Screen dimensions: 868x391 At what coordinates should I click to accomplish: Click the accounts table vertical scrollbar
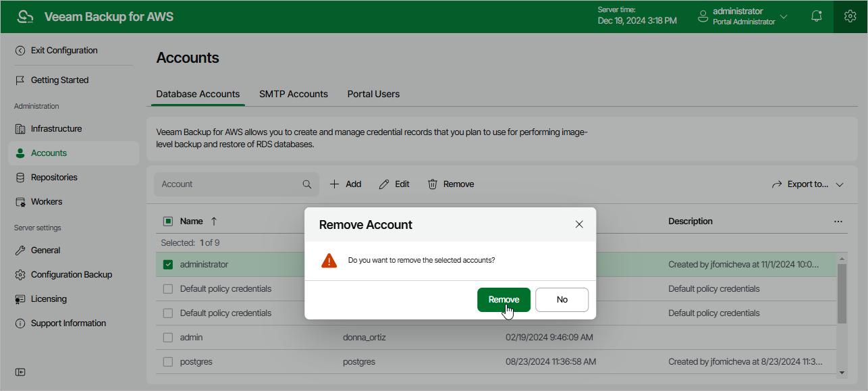point(842,294)
